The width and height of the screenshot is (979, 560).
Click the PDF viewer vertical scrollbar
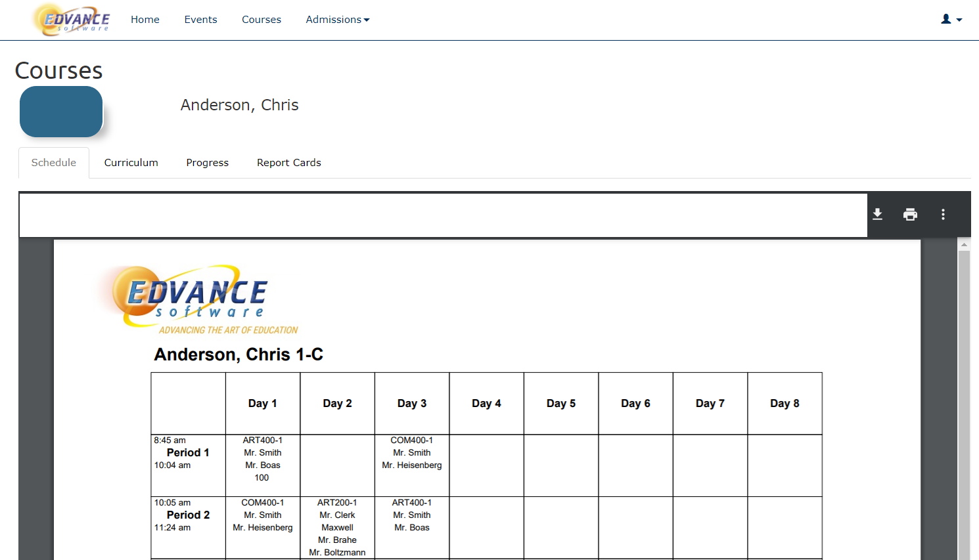point(964,404)
